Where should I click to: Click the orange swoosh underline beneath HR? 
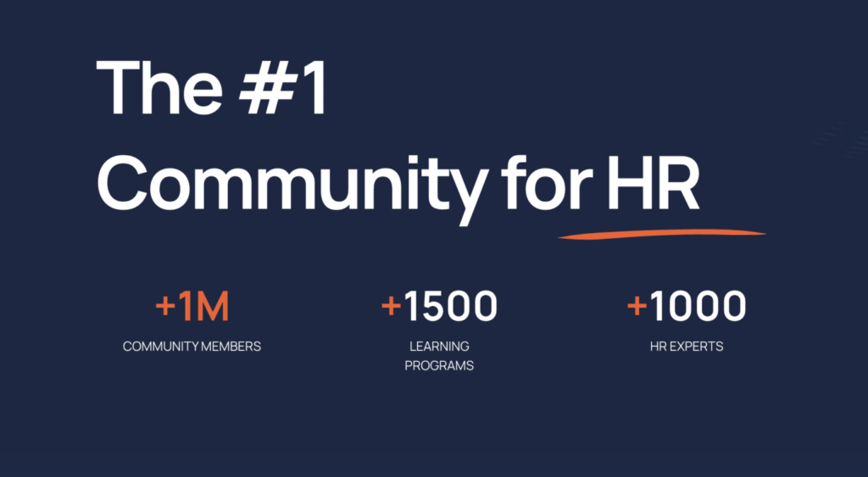pyautogui.click(x=661, y=233)
